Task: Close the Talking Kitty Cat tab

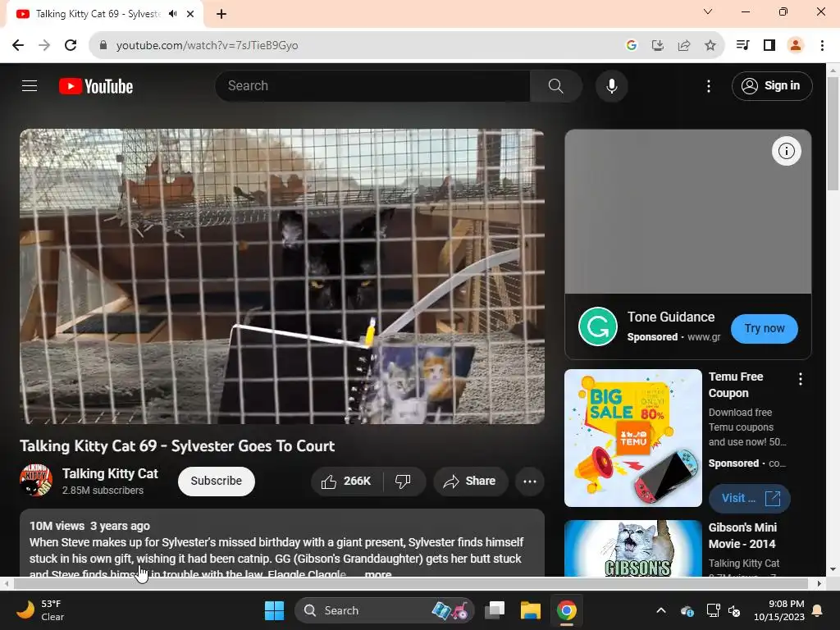Action: coord(190,14)
